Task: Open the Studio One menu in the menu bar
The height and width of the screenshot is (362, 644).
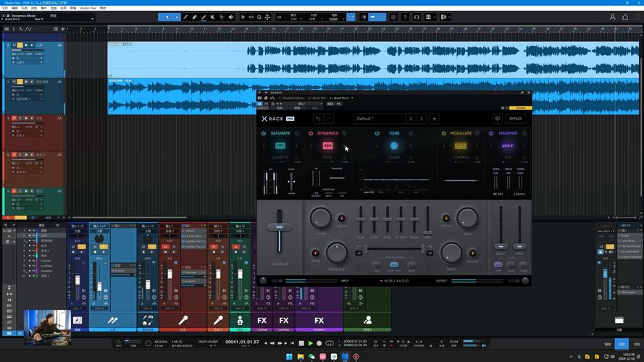Action: pos(88,8)
